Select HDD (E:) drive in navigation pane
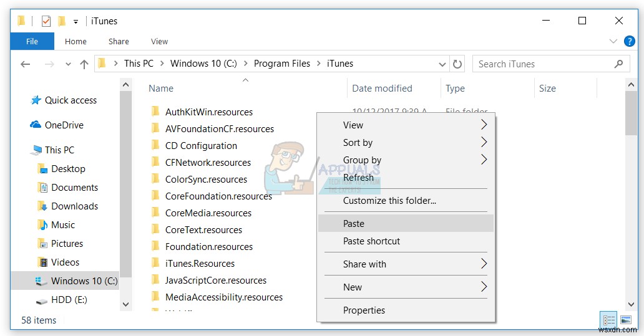Image resolution: width=644 pixels, height=336 pixels. pyautogui.click(x=62, y=300)
